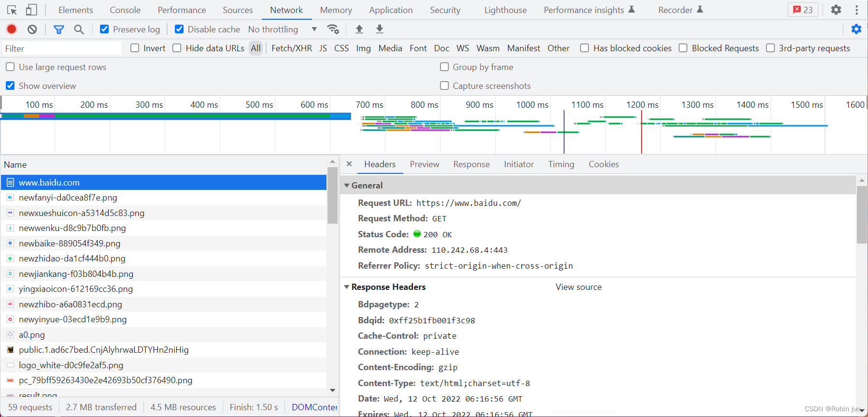The image size is (868, 417).
Task: Switch to the Console panel
Action: [125, 10]
